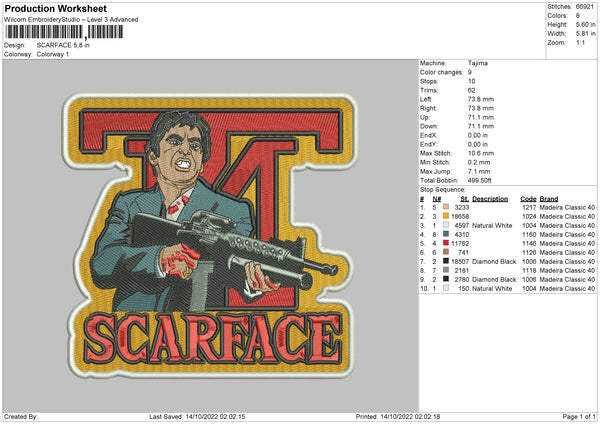Click the underlined N# column header
This screenshot has width=600, height=424.
coord(437,199)
